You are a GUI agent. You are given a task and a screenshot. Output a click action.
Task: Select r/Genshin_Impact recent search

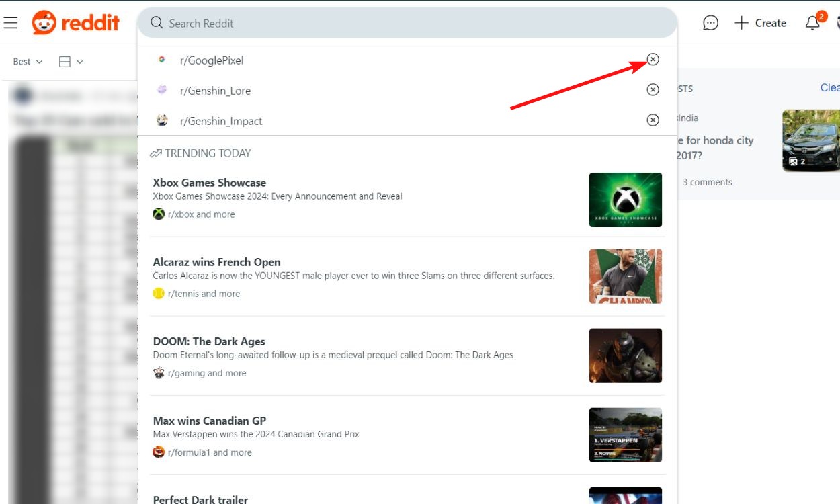221,121
